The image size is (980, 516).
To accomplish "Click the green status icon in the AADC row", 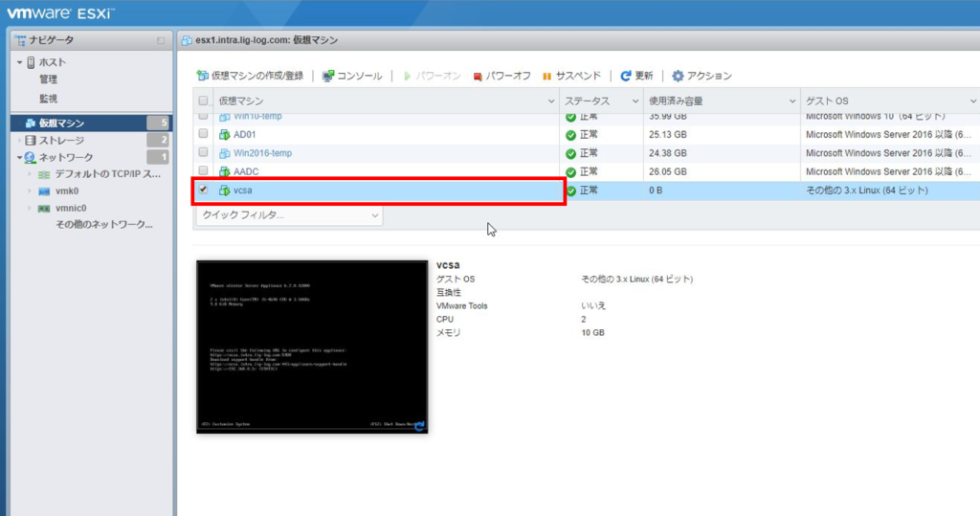I will click(570, 172).
